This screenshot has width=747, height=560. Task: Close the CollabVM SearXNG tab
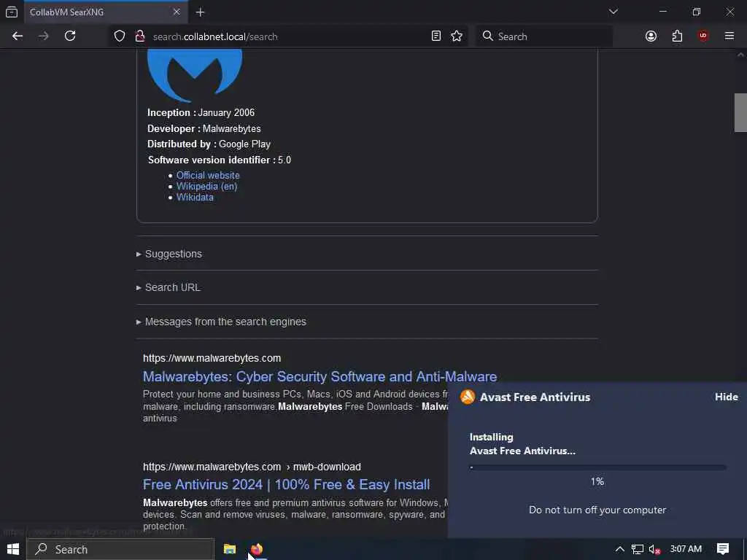pyautogui.click(x=177, y=12)
